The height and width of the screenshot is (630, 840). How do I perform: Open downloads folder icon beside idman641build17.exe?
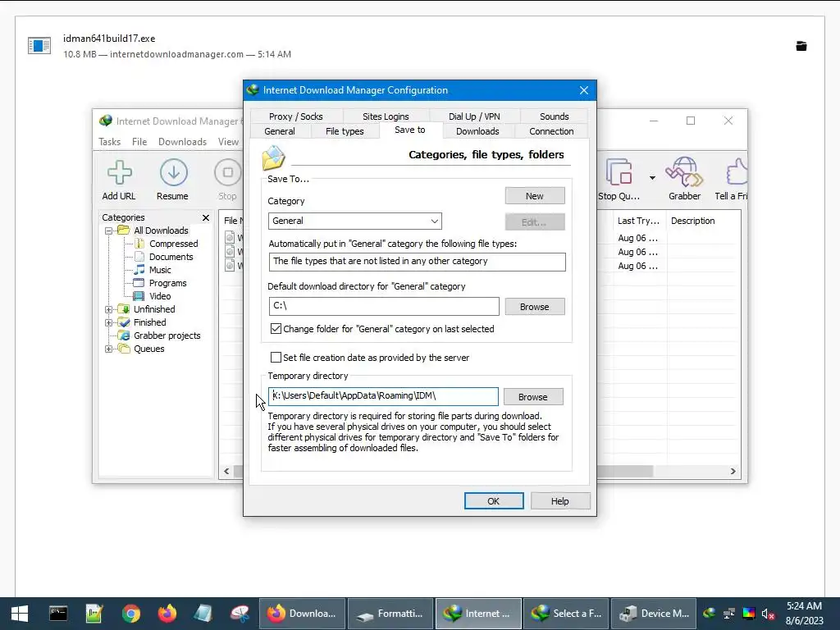(801, 46)
